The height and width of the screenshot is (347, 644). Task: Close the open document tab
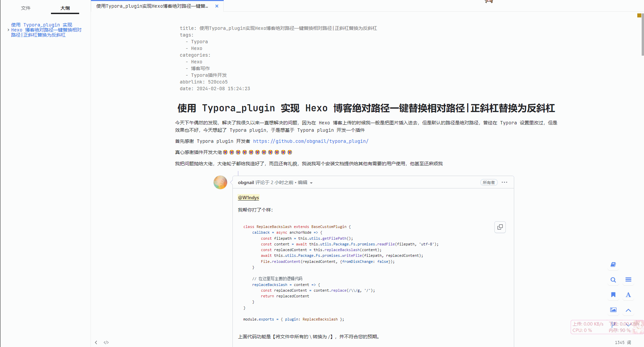click(217, 6)
